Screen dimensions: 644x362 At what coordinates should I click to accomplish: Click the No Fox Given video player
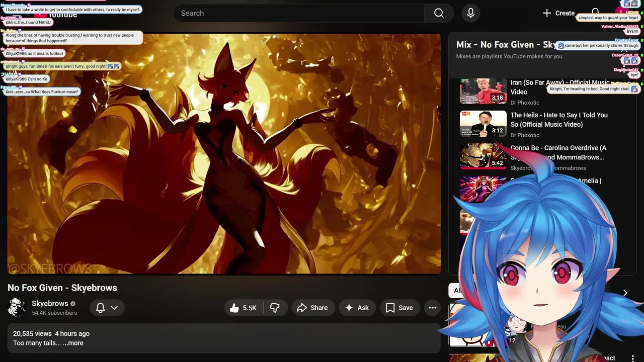pos(224,154)
